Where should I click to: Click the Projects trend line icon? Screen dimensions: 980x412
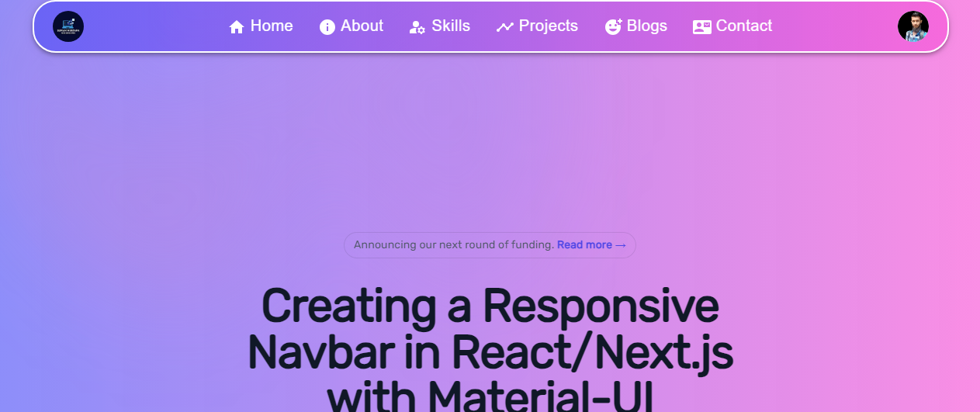(x=505, y=27)
